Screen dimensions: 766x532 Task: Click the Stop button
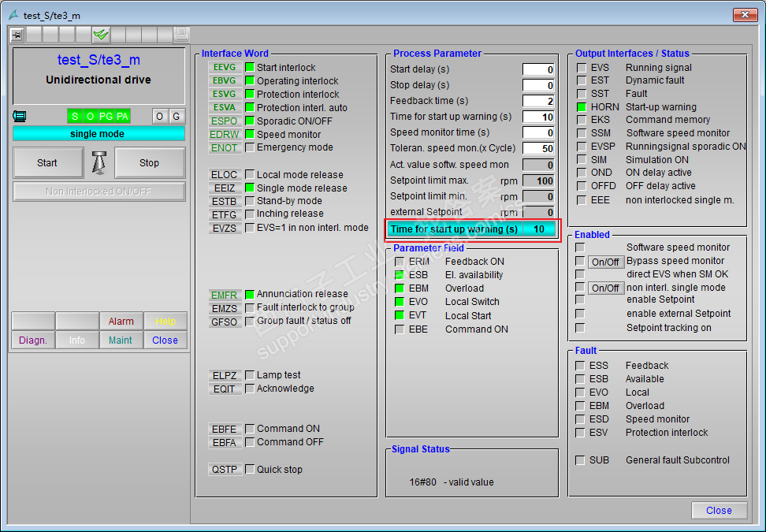click(150, 162)
